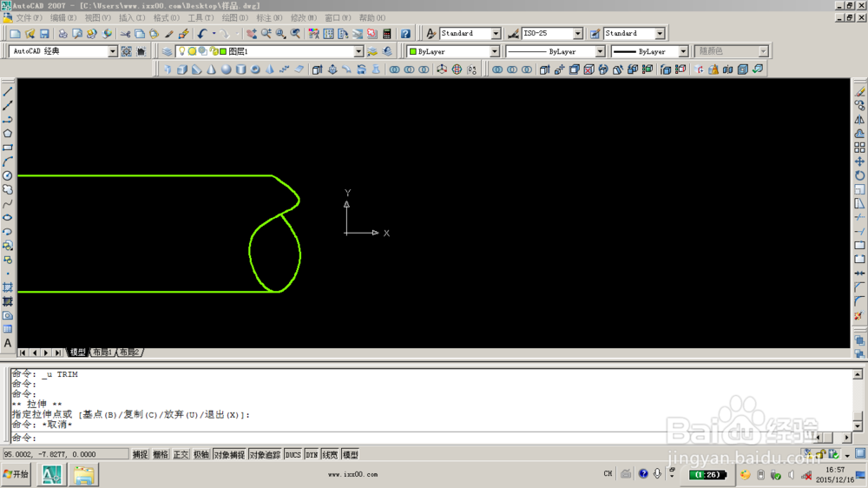Select the Polygon draw tool
The width and height of the screenshot is (868, 488).
8,134
